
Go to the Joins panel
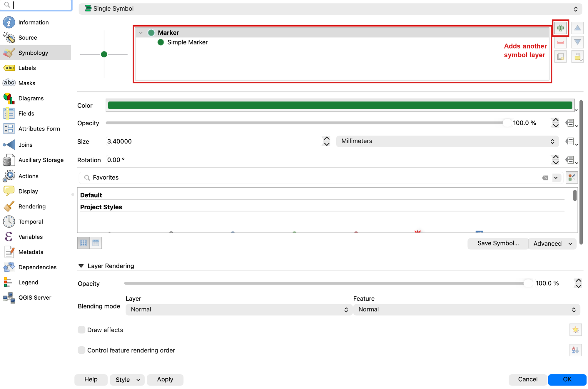click(36, 145)
